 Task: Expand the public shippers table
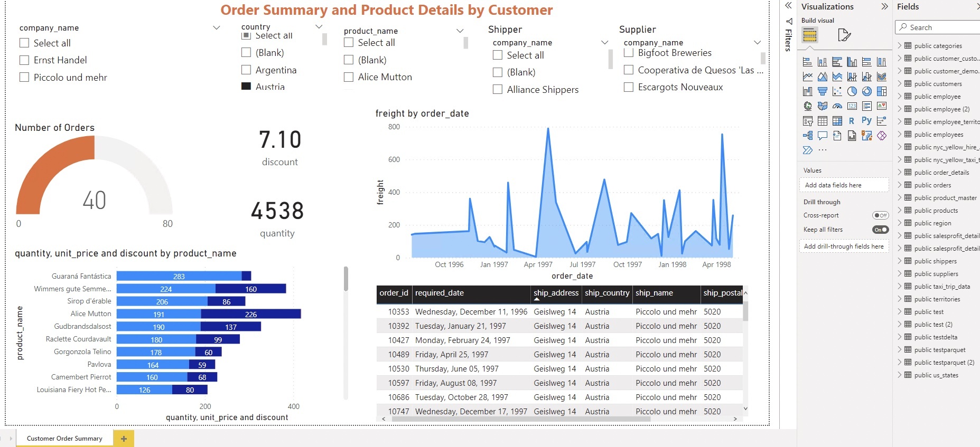900,261
